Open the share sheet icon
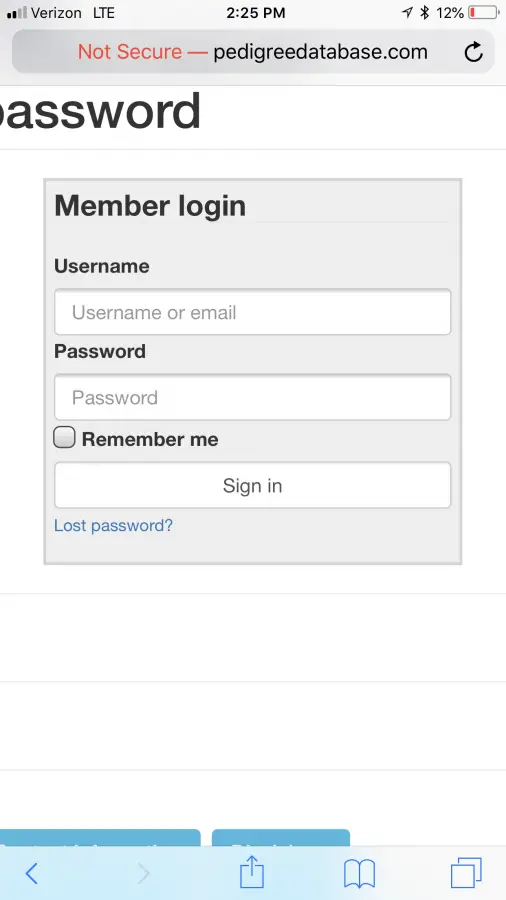The image size is (506, 900). 251,872
